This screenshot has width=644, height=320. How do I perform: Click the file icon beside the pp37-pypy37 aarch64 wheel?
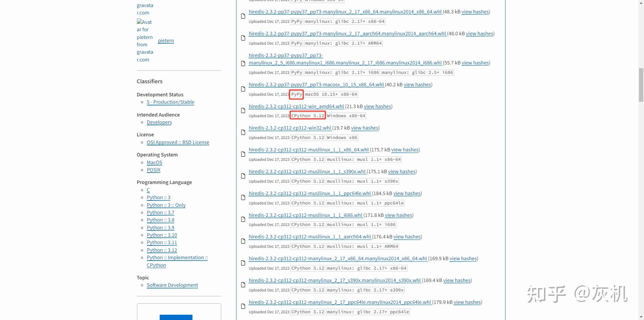[243, 38]
